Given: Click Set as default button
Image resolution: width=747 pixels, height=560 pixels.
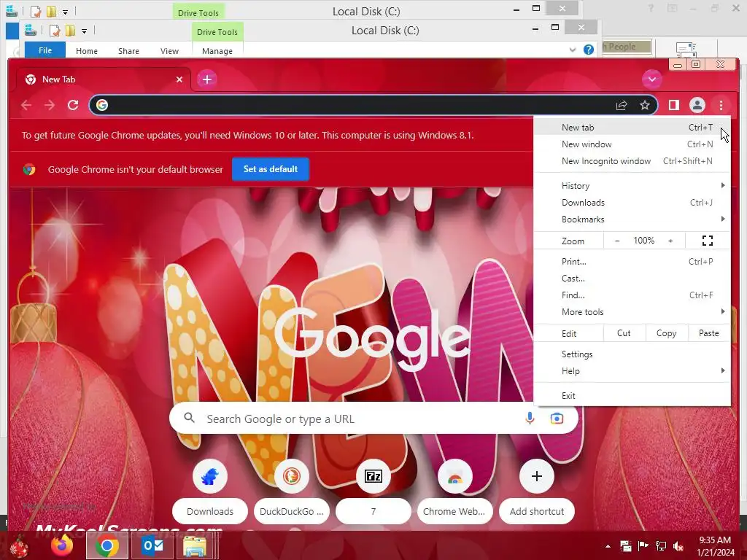Looking at the screenshot, I should point(271,169).
